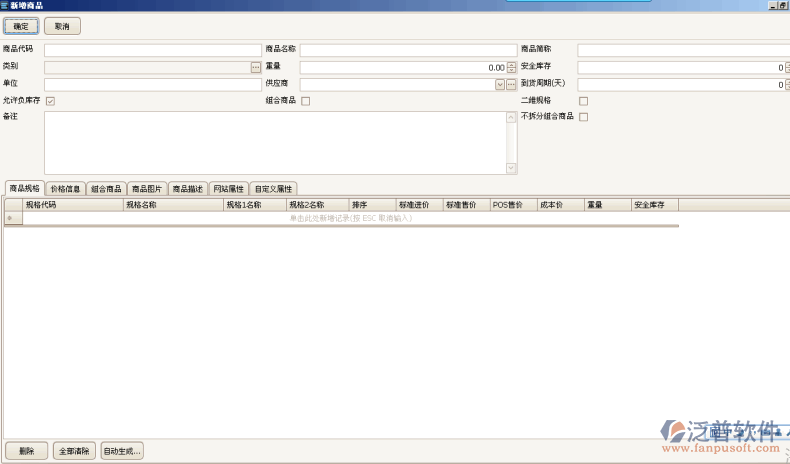Toggle the 允许负库存 checkbox

pyautogui.click(x=50, y=101)
